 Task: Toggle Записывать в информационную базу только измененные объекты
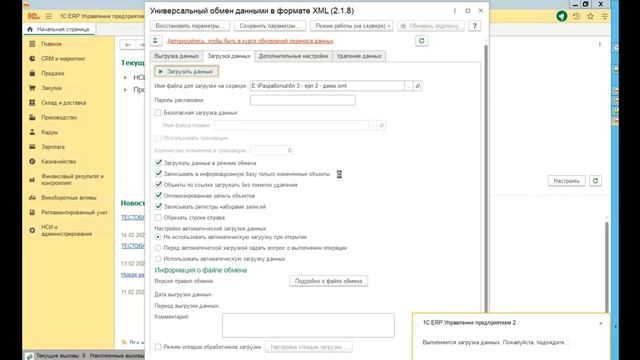(x=158, y=174)
